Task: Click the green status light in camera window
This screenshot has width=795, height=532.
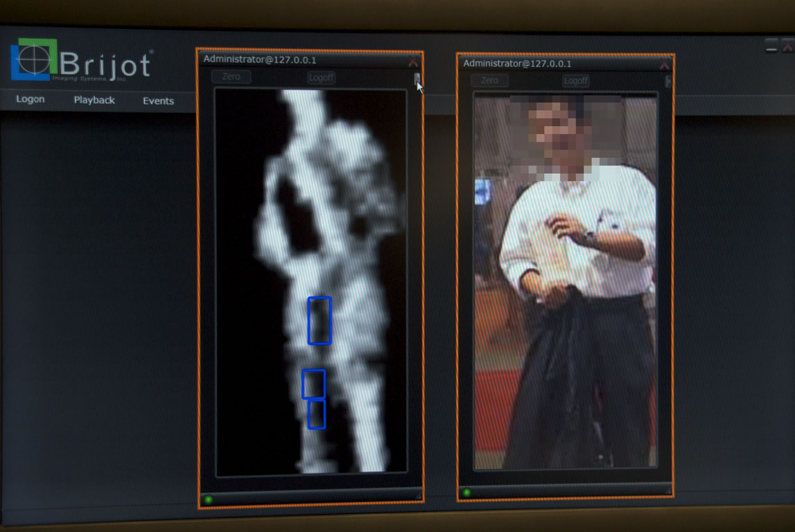Action: pos(466,492)
